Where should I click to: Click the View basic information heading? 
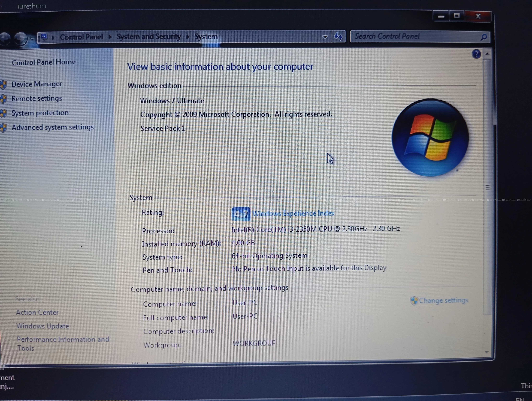tap(220, 67)
